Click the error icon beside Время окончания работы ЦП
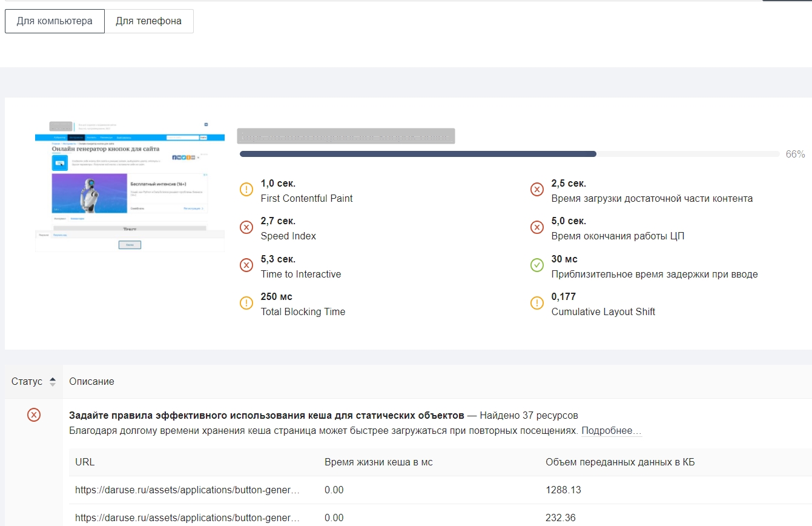This screenshot has height=526, width=812. click(537, 227)
